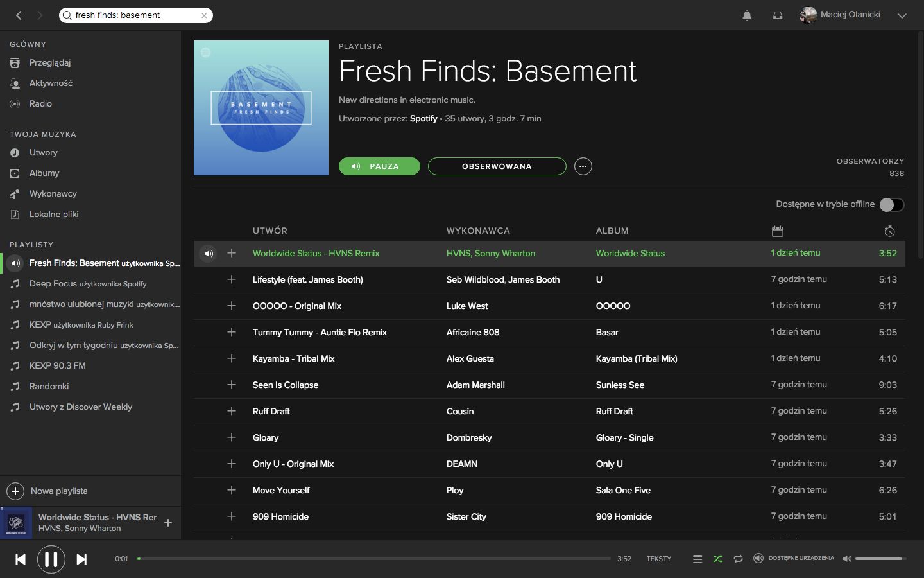This screenshot has width=924, height=578.
Task: Open the playlist more options ellipsis button
Action: (583, 166)
